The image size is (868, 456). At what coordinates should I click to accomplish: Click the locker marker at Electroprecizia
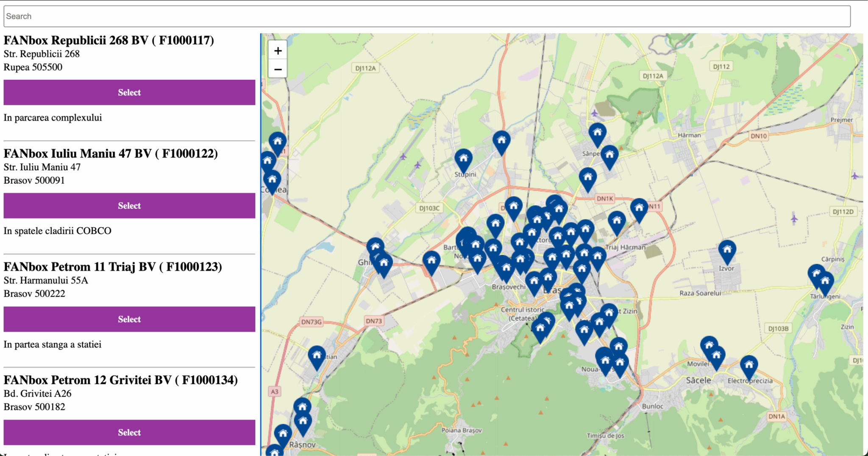tap(748, 366)
